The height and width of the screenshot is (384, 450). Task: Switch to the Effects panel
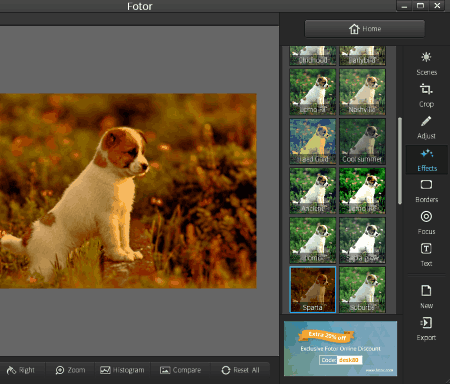[426, 160]
